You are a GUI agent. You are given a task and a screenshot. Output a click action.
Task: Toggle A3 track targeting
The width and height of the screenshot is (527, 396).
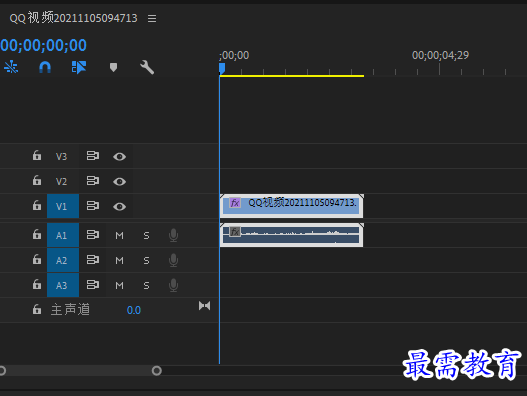click(x=63, y=285)
